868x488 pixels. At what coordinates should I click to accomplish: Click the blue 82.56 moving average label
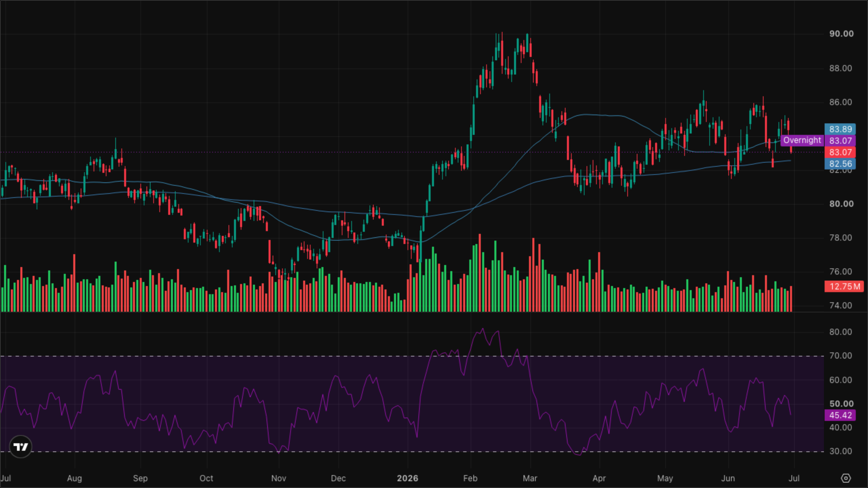click(x=840, y=164)
